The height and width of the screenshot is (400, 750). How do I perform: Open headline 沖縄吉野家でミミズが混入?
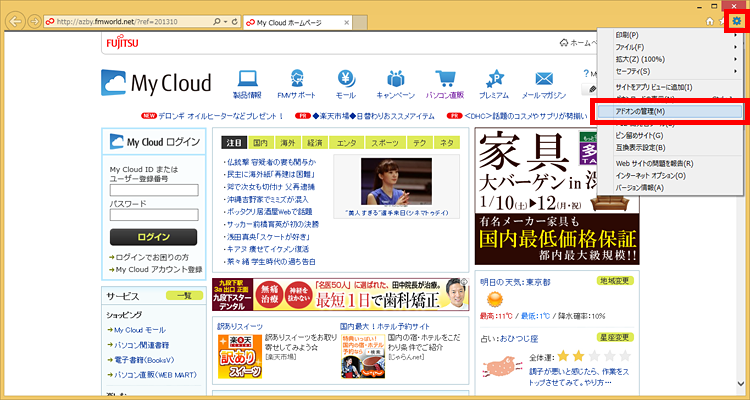click(x=268, y=199)
